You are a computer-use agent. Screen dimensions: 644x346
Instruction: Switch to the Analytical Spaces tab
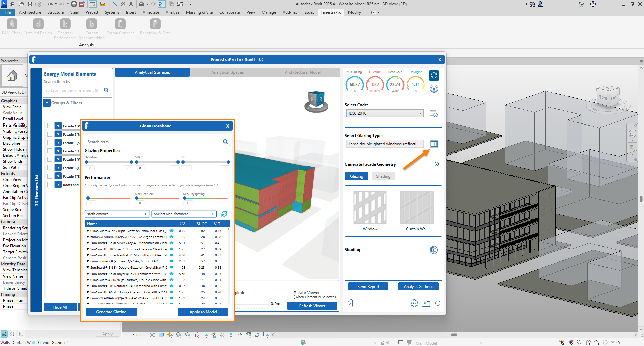(227, 72)
